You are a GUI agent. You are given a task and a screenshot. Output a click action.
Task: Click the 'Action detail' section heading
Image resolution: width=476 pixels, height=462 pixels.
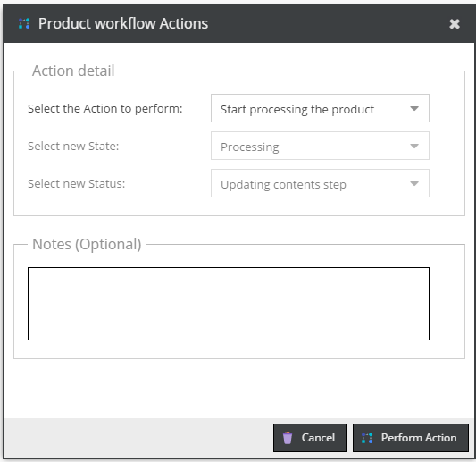(x=73, y=71)
